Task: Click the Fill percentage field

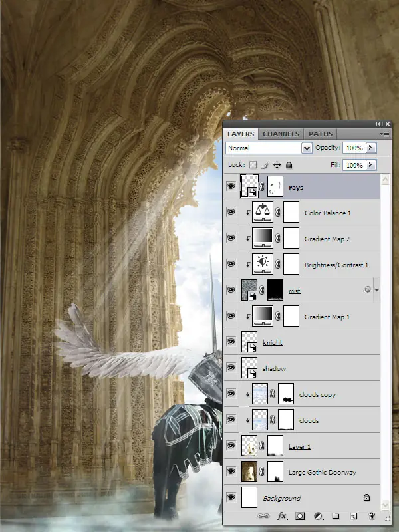Action: click(354, 165)
